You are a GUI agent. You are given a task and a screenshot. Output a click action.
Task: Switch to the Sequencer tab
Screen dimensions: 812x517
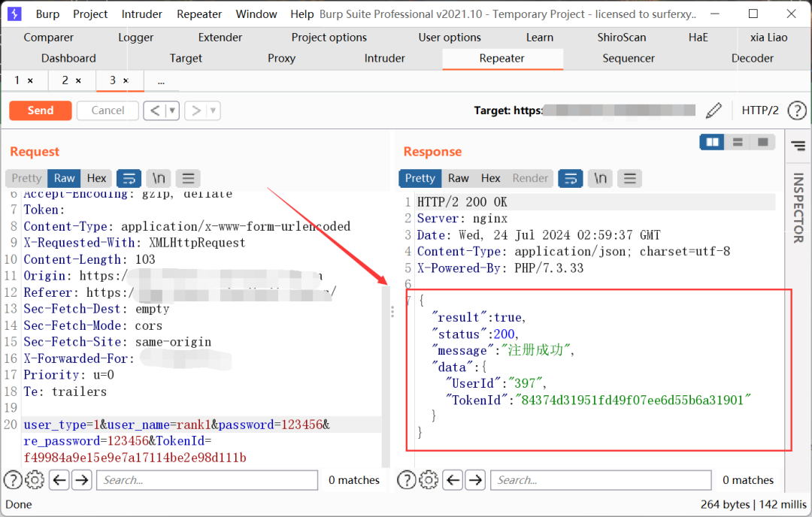628,59
